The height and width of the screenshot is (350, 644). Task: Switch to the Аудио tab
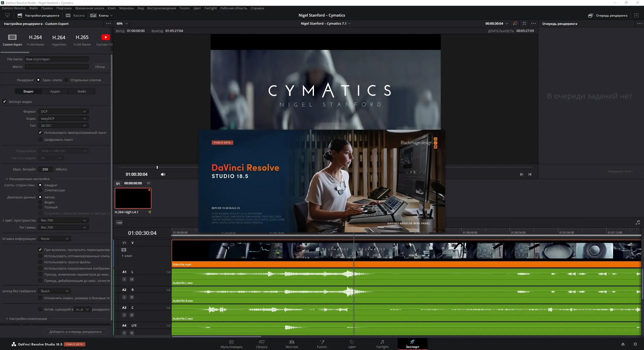pyautogui.click(x=55, y=91)
